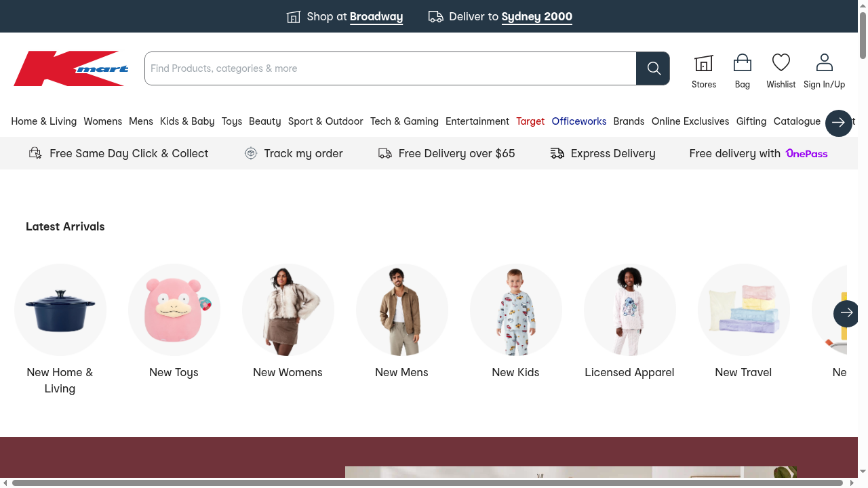Open the Toys menu

[232, 121]
